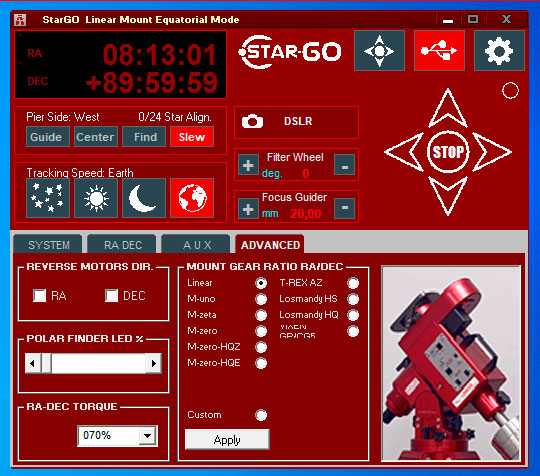Click the DSLR label button
This screenshot has width=540, height=476.
298,121
